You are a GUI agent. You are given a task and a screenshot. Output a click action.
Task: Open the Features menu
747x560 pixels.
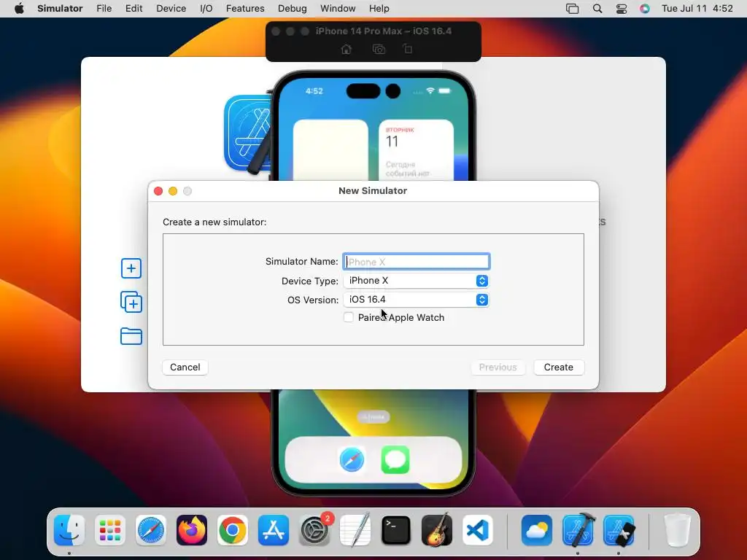click(x=245, y=9)
